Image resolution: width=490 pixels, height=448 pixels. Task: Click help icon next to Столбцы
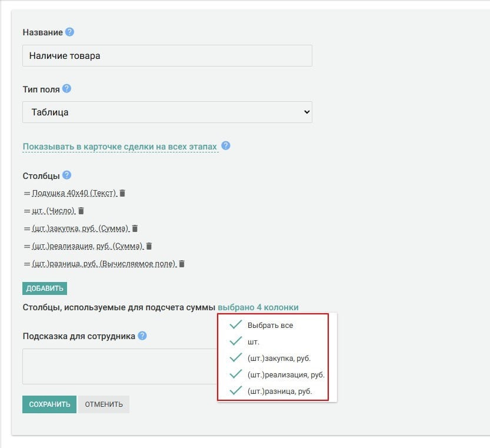tap(66, 175)
